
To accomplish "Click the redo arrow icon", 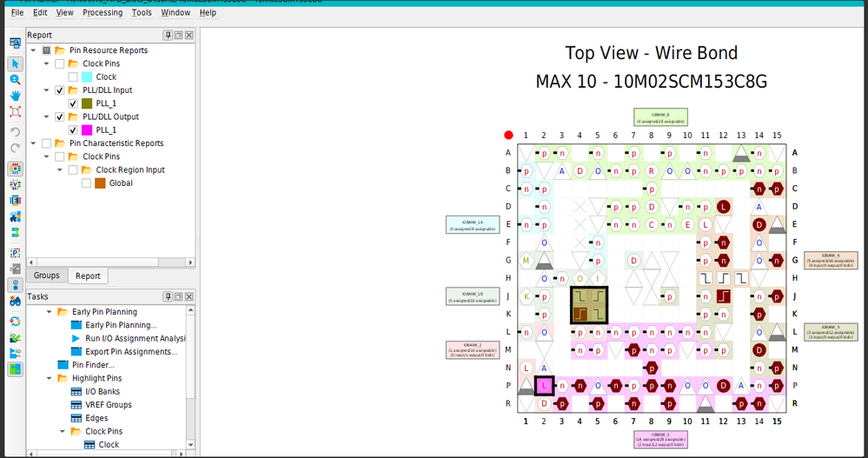I will [x=15, y=148].
